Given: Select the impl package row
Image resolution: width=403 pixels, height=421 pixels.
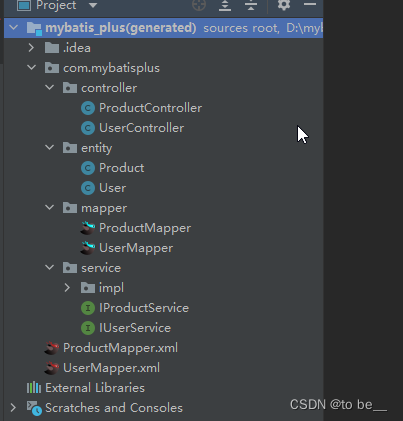Looking at the screenshot, I should coord(163,288).
